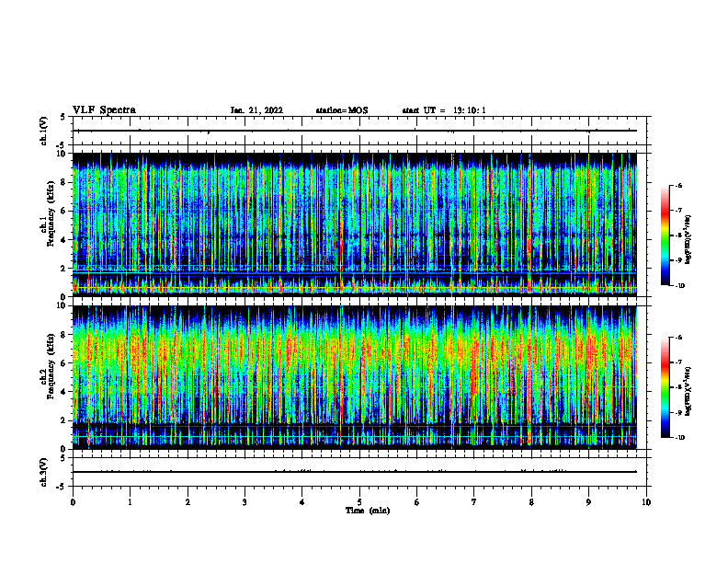
Task: Click inside the ch.1 spectrogram panel
Action: 355,224
